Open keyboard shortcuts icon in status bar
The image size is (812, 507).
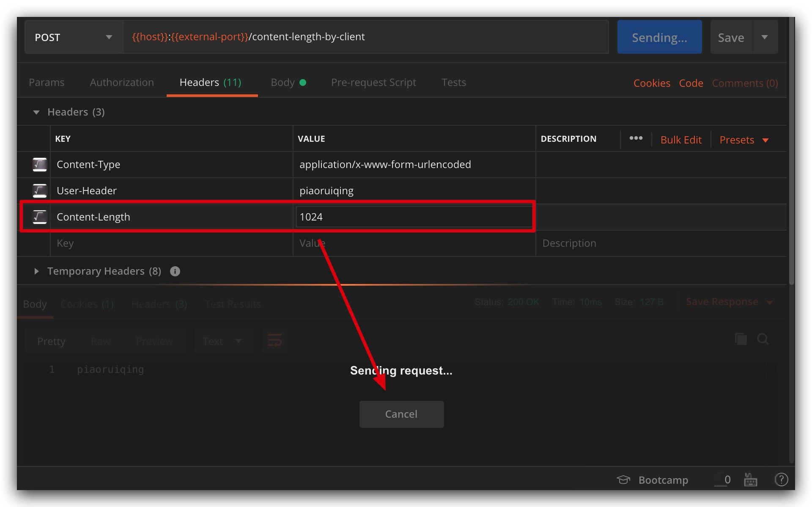[750, 479]
